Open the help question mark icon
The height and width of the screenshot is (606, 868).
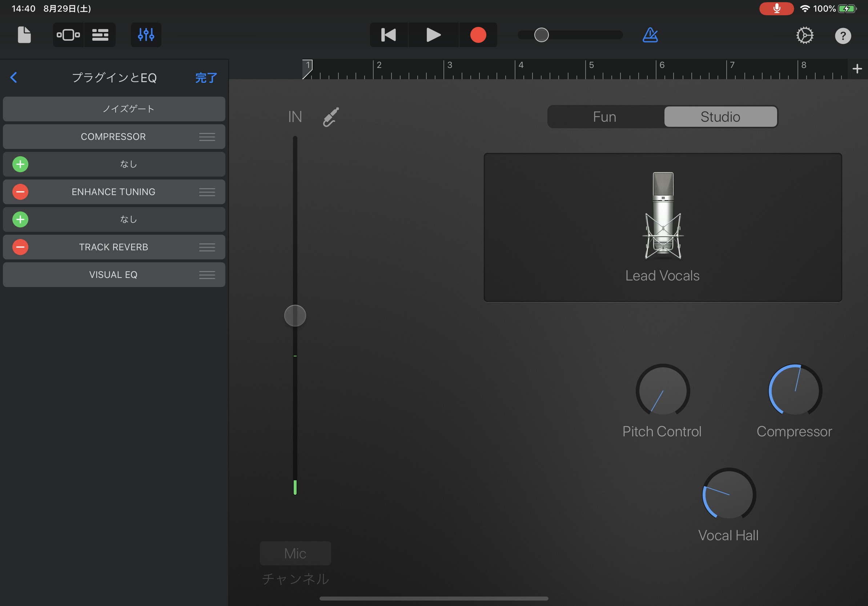coord(843,36)
